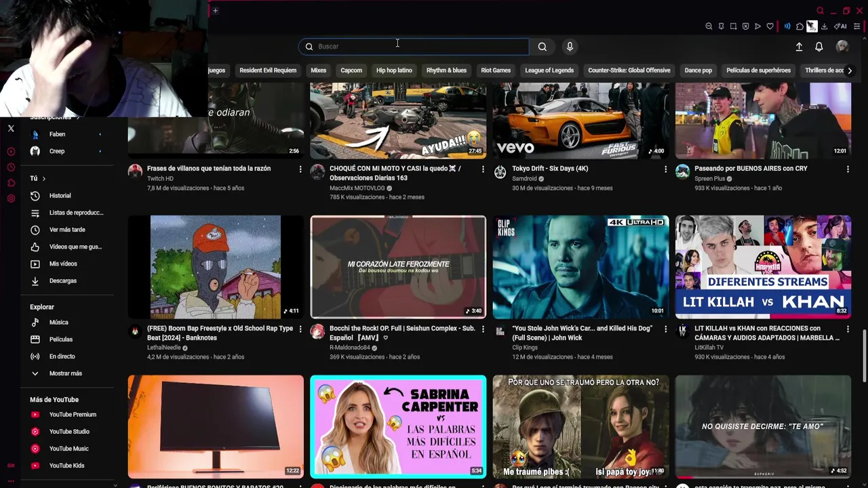Image resolution: width=868 pixels, height=488 pixels.
Task: Select Películas de superhéroes chip
Action: point(758,70)
